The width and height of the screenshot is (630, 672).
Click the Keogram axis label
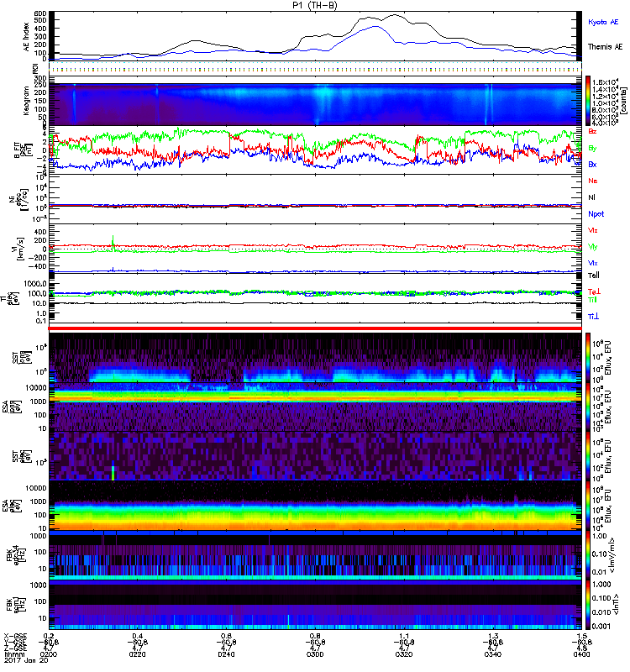pos(26,101)
